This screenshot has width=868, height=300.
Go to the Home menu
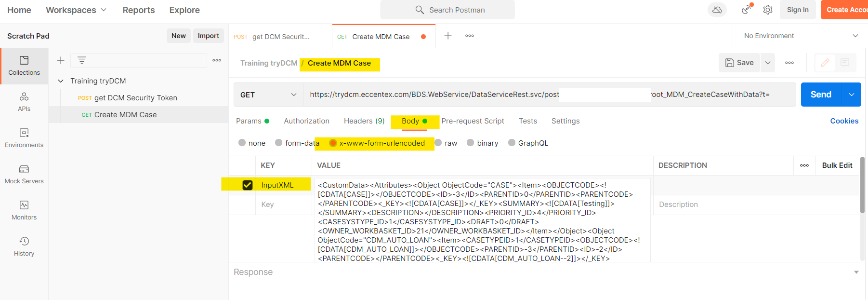(x=19, y=10)
